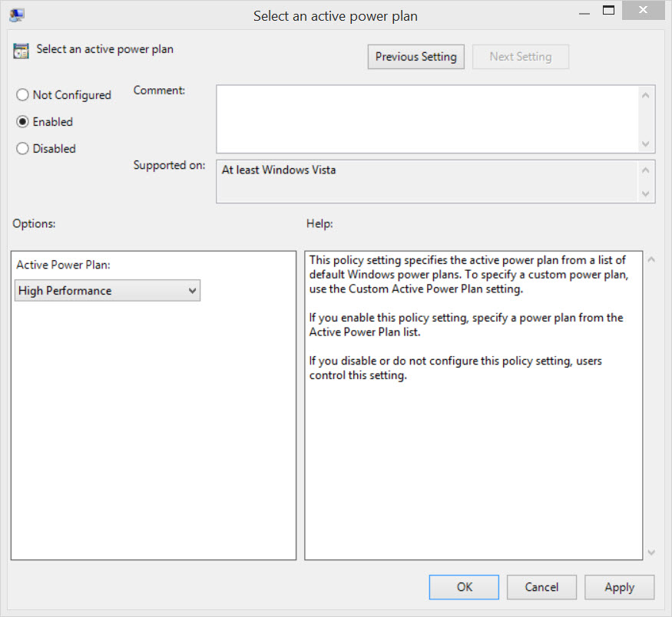Confirm the dialog with OK

465,587
